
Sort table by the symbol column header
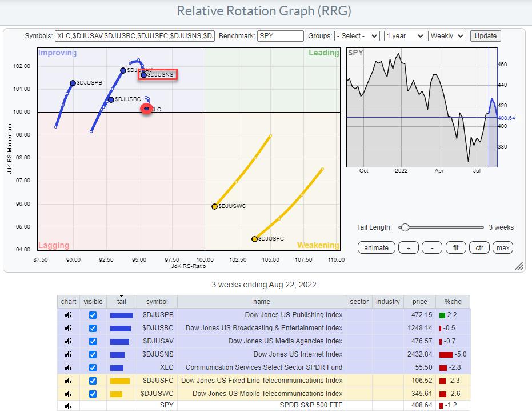[157, 302]
